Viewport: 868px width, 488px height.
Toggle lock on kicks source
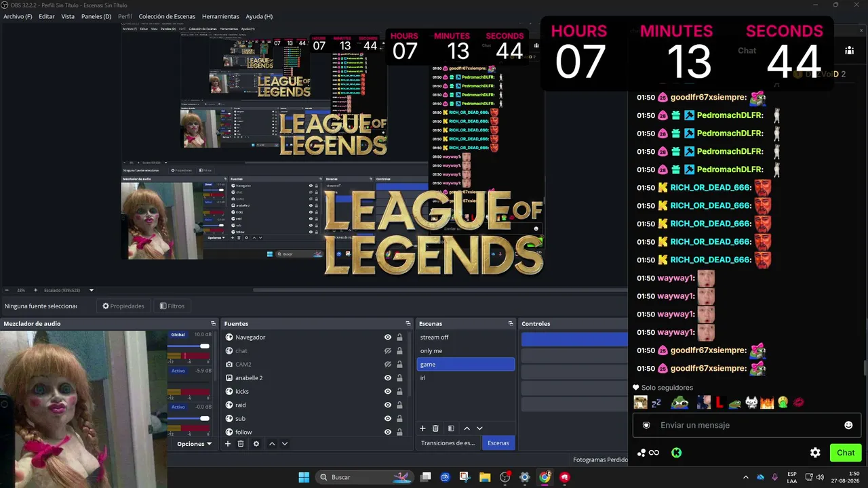point(399,392)
